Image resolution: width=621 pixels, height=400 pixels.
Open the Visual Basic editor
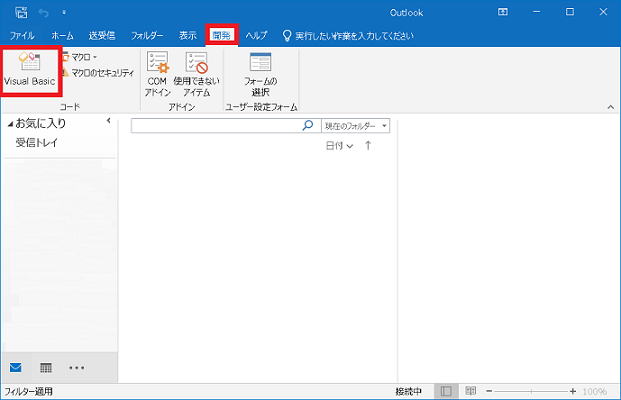[x=30, y=70]
